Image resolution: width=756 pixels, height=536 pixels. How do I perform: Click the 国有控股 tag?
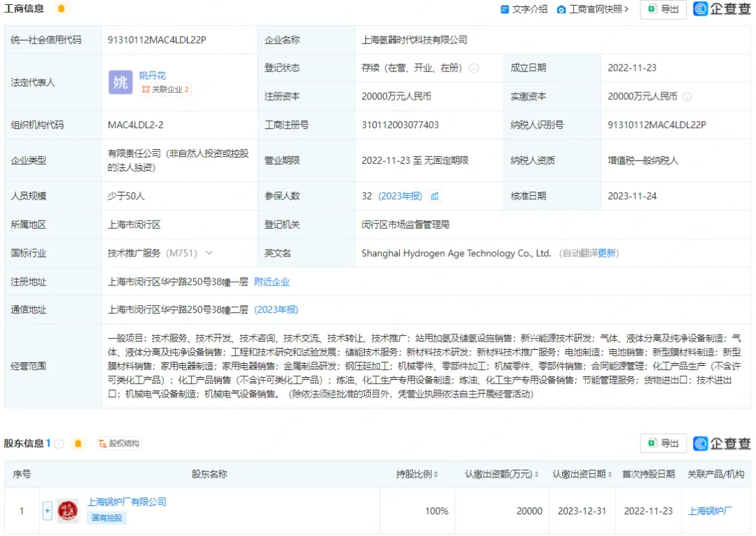[107, 519]
